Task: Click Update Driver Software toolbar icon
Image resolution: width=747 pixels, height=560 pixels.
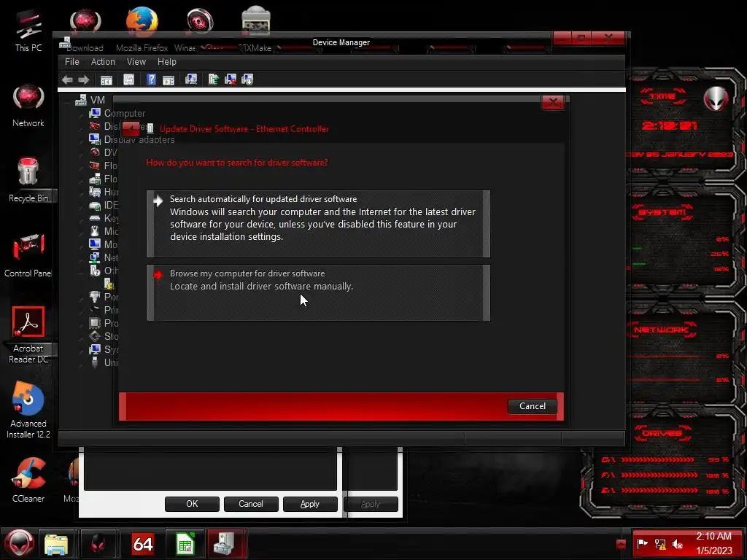Action: [213, 79]
